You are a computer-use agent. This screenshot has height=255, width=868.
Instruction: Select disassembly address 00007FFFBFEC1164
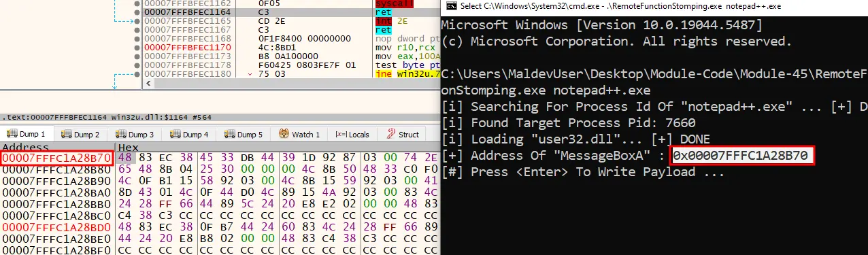tap(188, 12)
